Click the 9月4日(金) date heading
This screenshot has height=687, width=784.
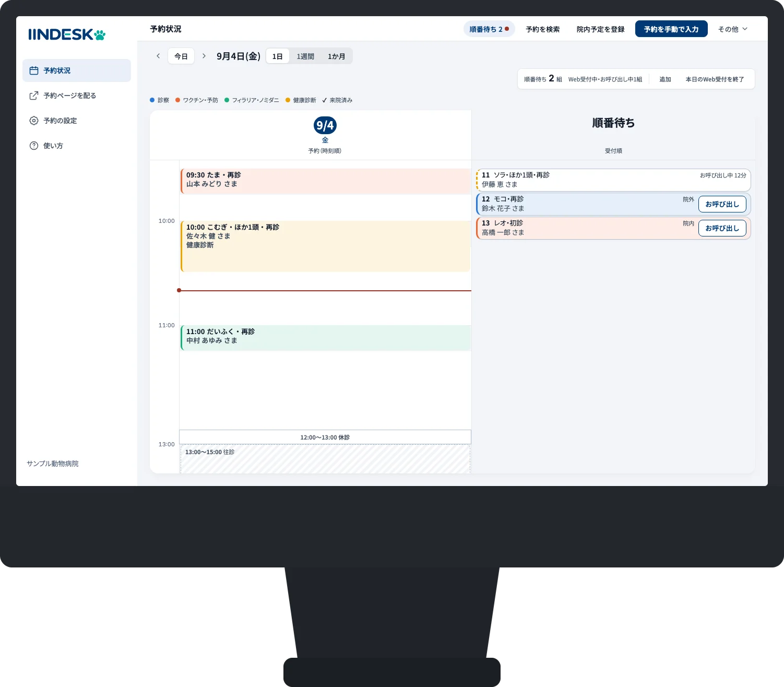pos(239,56)
